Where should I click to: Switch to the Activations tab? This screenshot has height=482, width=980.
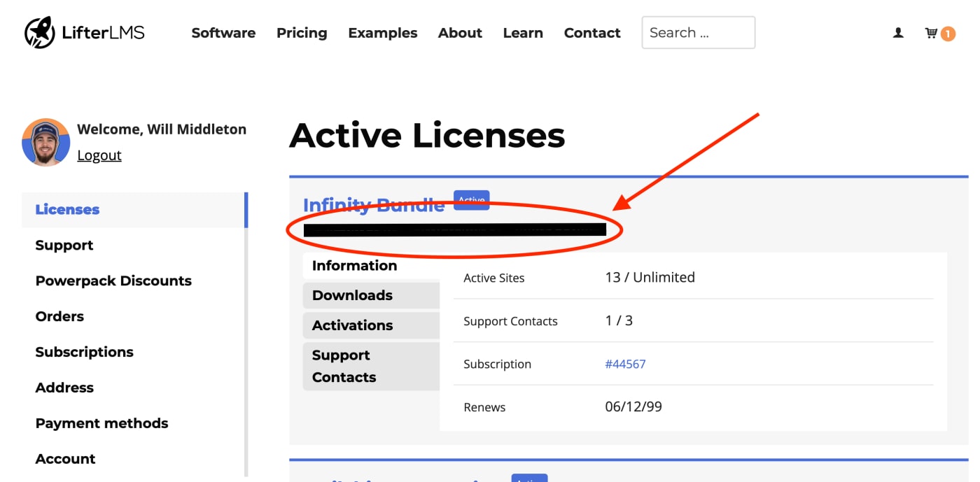(371, 325)
